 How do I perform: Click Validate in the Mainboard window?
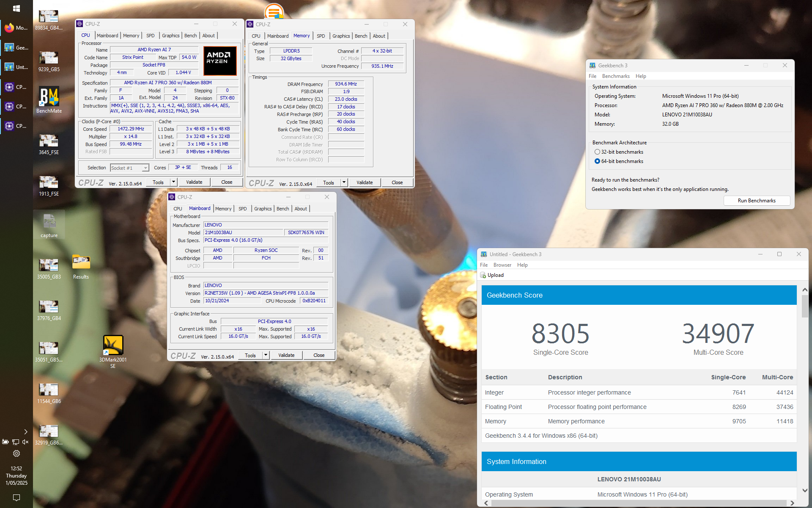point(286,355)
